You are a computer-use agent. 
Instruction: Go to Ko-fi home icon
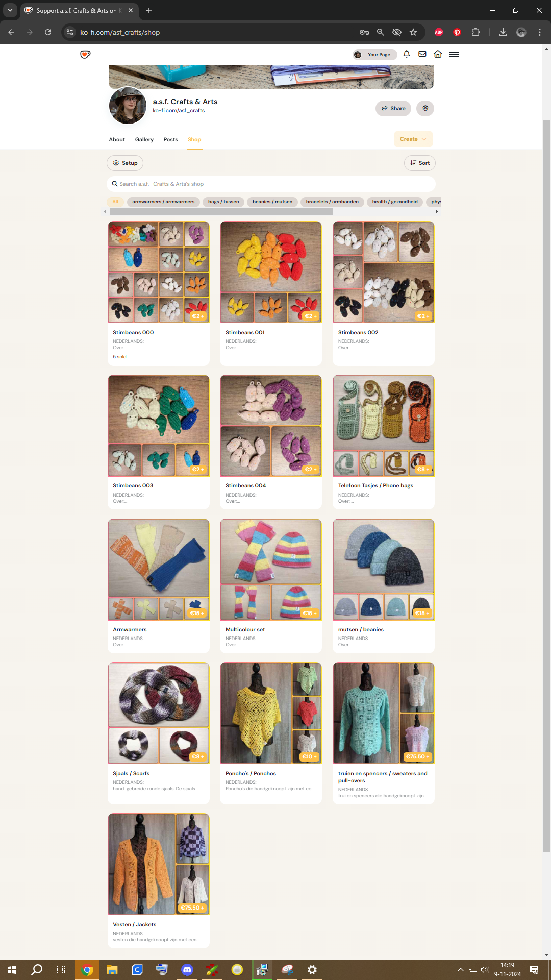(x=438, y=54)
